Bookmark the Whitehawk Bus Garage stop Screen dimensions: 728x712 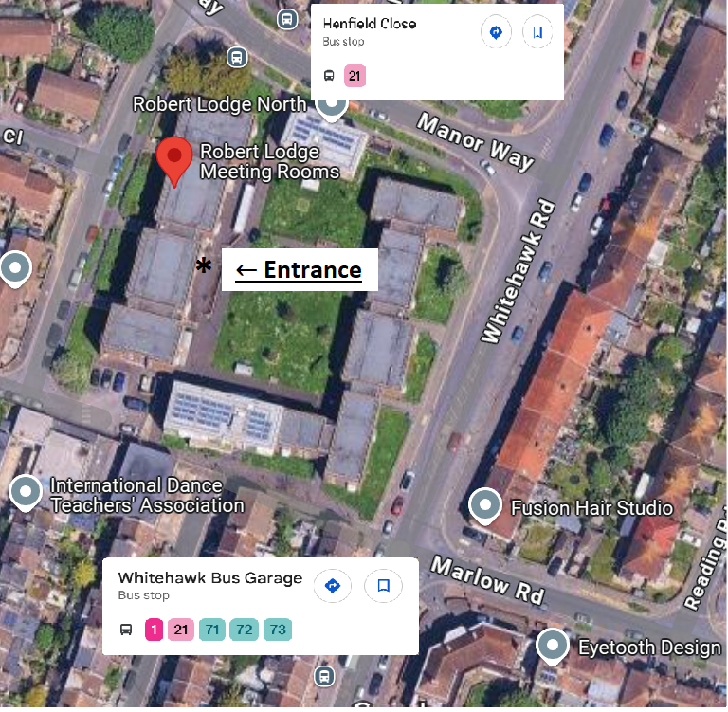(x=383, y=586)
